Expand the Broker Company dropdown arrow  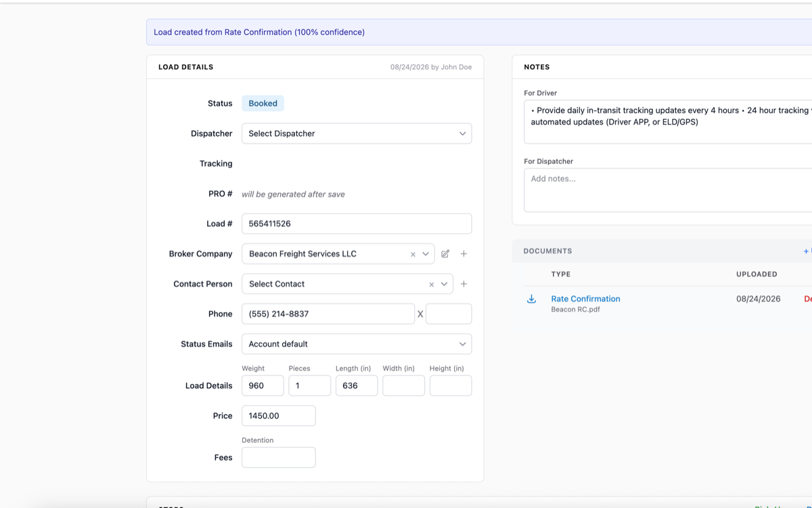pyautogui.click(x=426, y=254)
